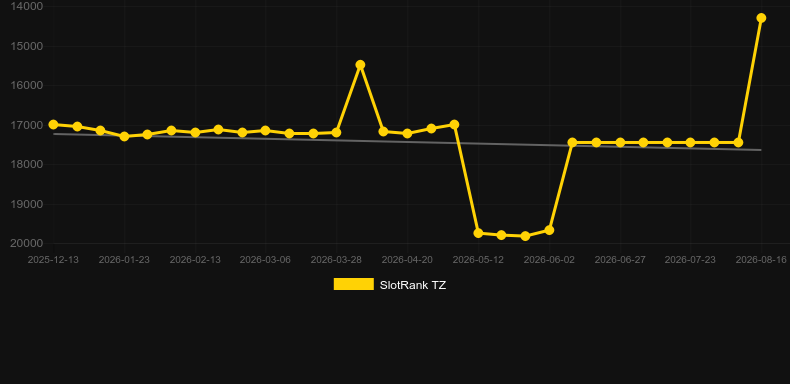Select the data point above 2026-06-02
This screenshot has width=790, height=384.
(x=549, y=230)
